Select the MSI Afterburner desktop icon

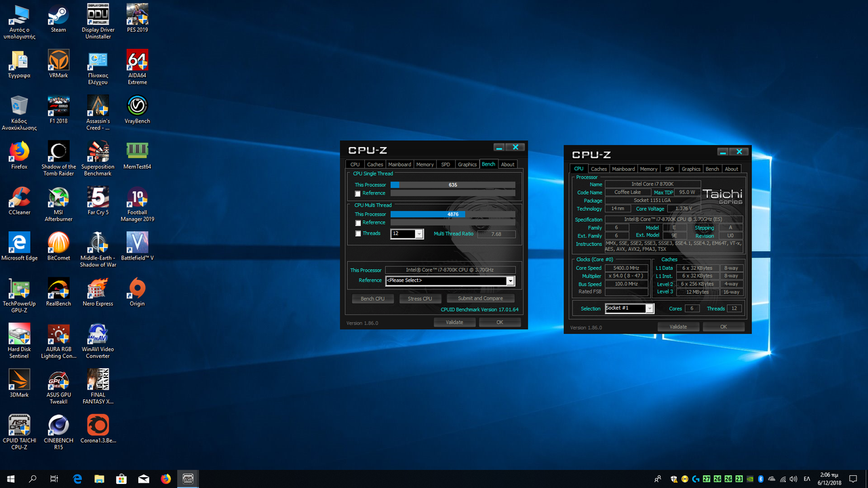click(x=58, y=203)
